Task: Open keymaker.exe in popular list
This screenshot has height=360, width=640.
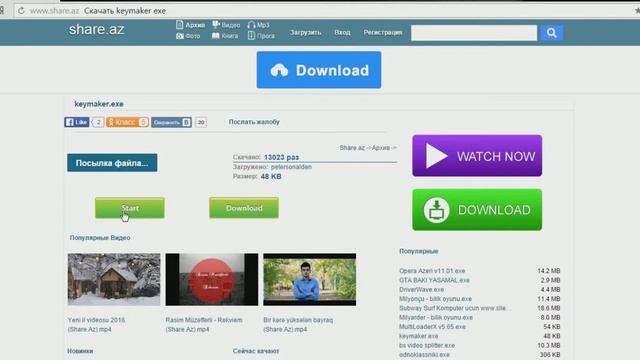Action: (418, 336)
